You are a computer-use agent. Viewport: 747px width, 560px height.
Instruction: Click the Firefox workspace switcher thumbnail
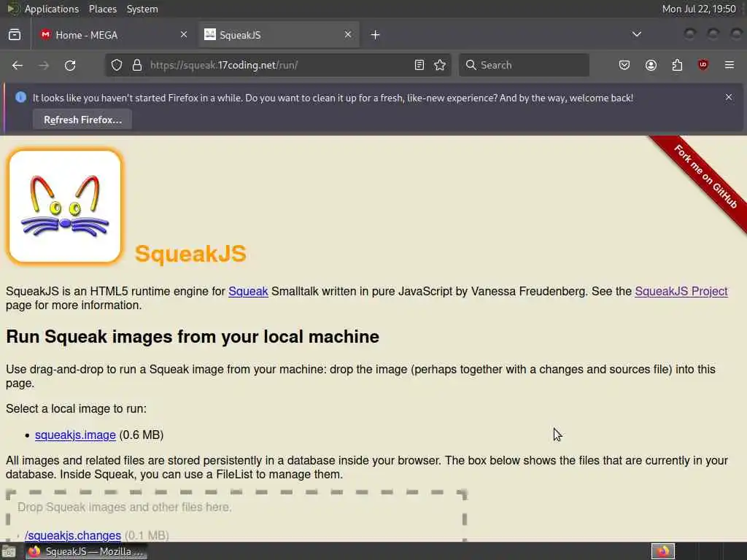pyautogui.click(x=663, y=551)
